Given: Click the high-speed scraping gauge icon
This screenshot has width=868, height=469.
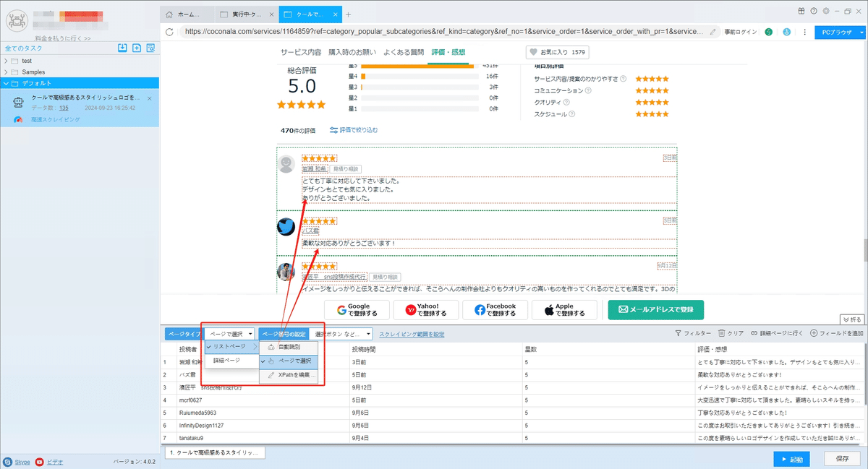Looking at the screenshot, I should click(20, 119).
